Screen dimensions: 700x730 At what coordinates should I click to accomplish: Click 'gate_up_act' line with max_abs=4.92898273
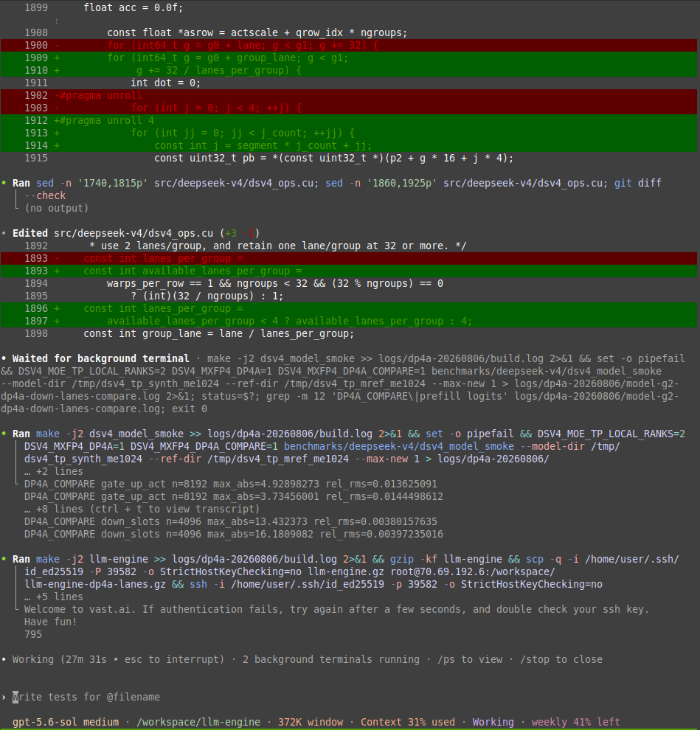[231, 484]
